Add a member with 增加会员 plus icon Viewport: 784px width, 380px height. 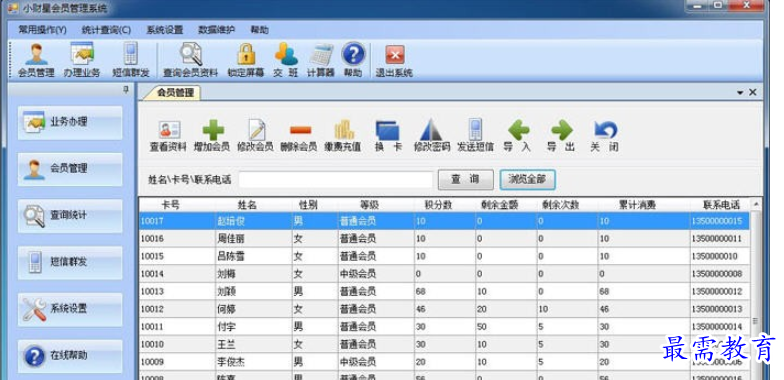click(x=212, y=136)
